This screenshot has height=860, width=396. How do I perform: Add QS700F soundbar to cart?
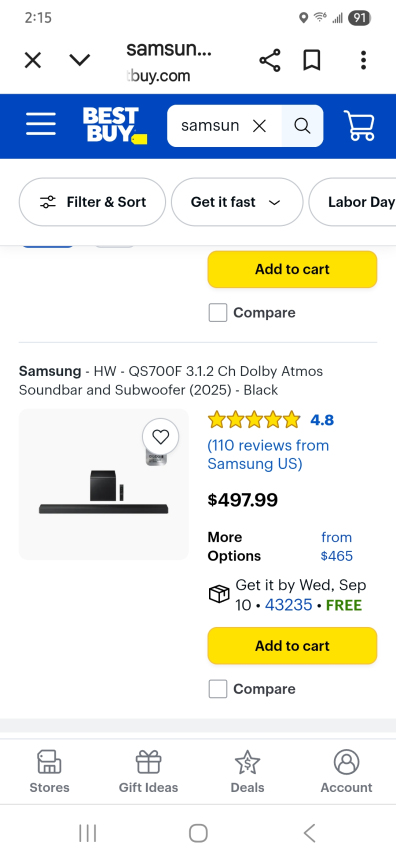click(x=292, y=646)
